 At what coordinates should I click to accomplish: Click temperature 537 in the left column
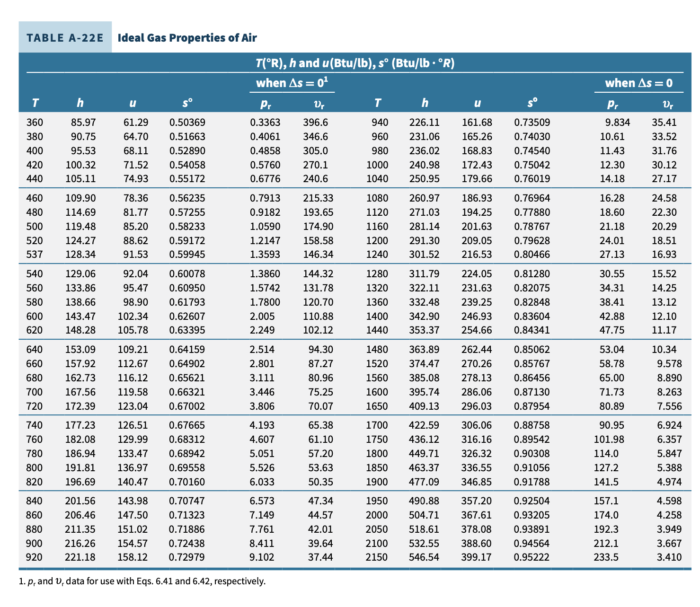point(35,255)
